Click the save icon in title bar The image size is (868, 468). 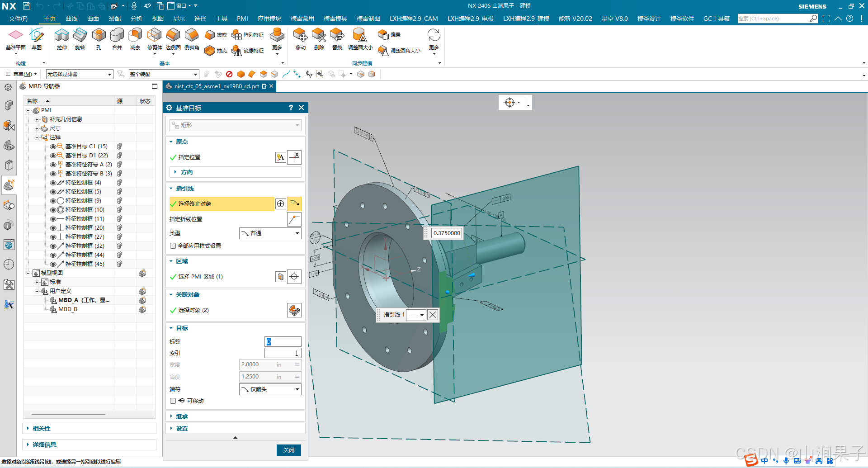(x=26, y=6)
